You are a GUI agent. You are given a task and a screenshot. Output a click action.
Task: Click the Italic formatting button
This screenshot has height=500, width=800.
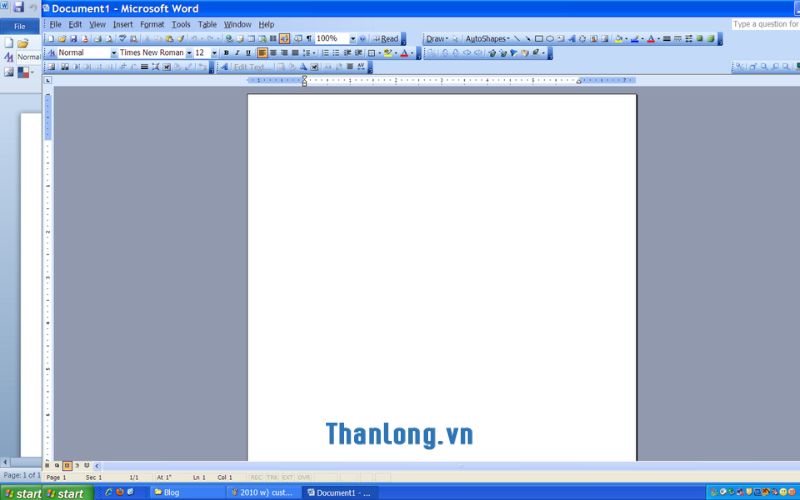click(x=237, y=53)
